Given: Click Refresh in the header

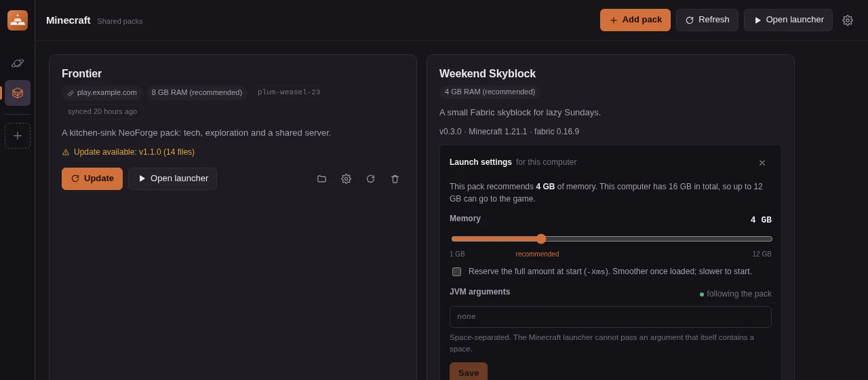Looking at the screenshot, I should (707, 20).
